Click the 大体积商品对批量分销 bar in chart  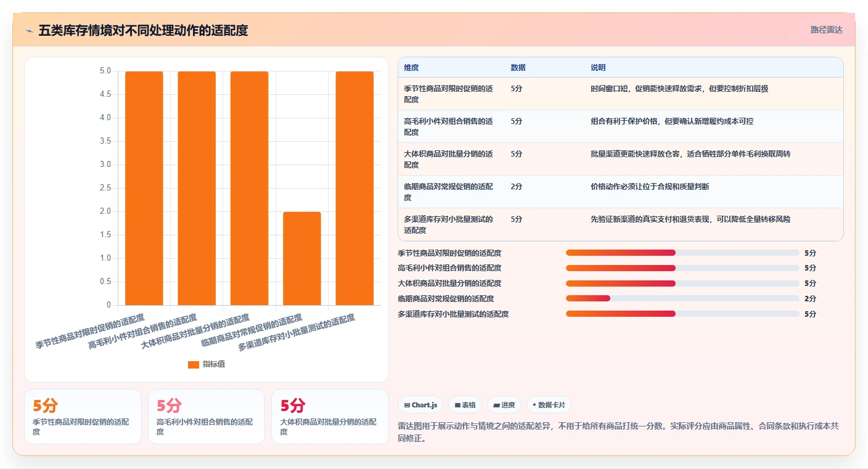pos(250,188)
